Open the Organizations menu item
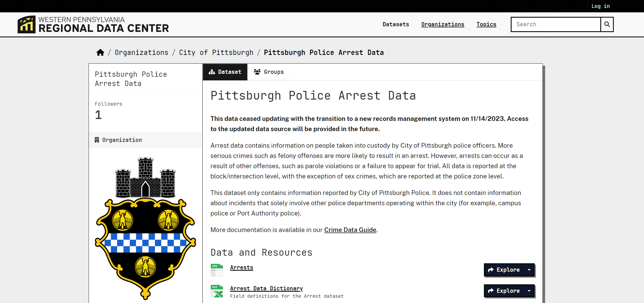 (x=443, y=24)
